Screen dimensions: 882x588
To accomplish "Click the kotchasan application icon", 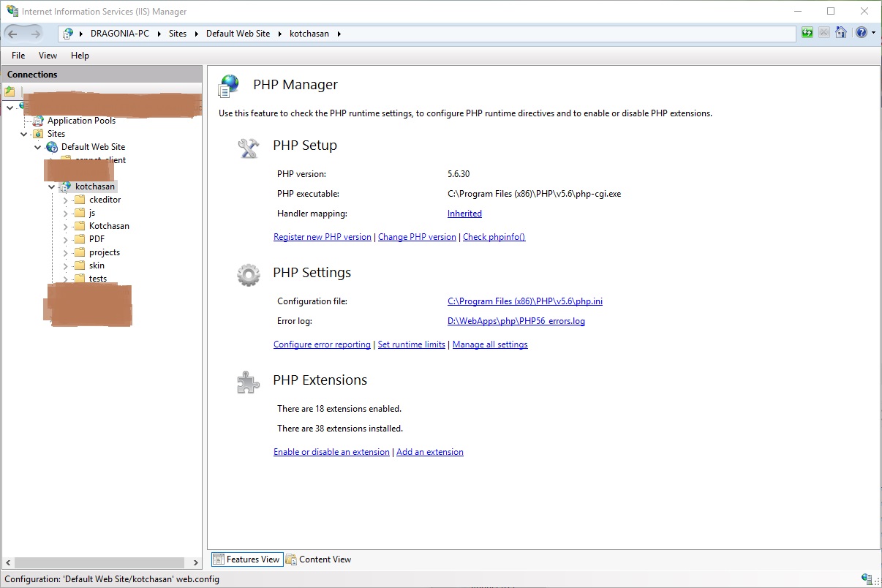I will (67, 186).
